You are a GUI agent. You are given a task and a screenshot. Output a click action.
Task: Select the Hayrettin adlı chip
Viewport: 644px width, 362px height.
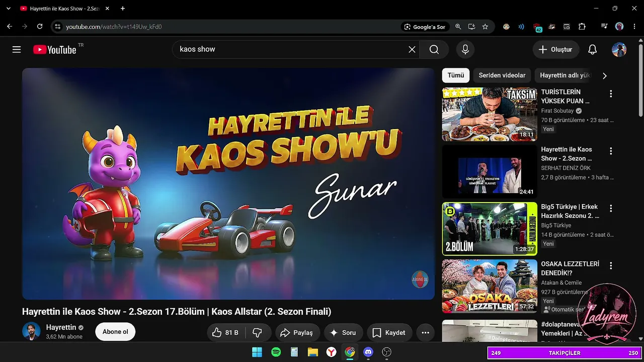point(563,75)
